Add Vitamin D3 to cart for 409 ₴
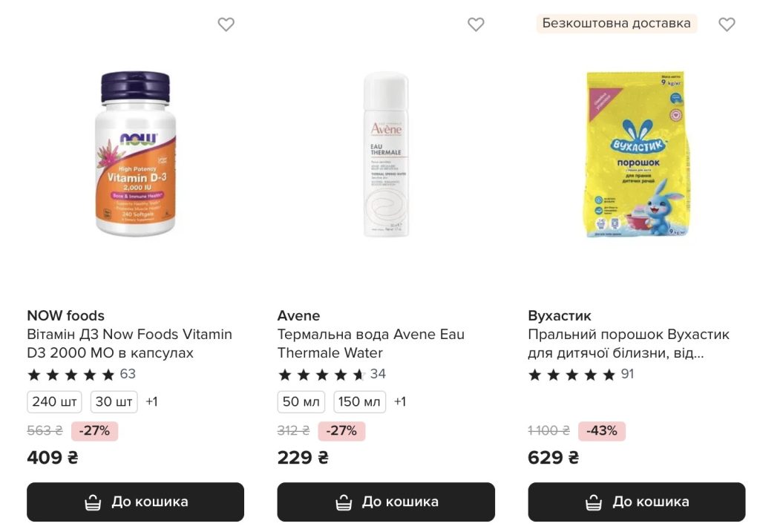Viewport: 760px width, 532px height. [135, 502]
